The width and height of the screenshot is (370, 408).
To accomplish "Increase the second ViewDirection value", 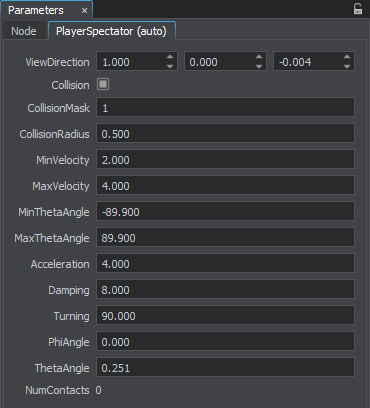I will point(259,57).
